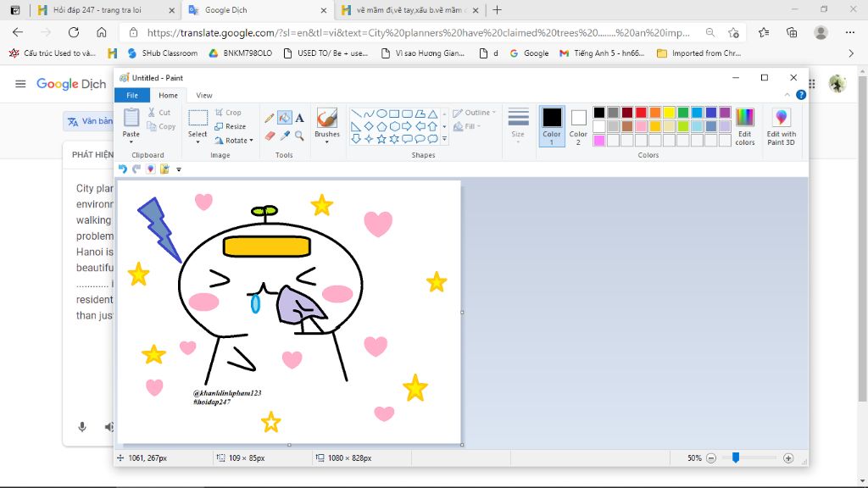Select the Line shape in Shapes gallery
The height and width of the screenshot is (488, 868).
coord(356,114)
